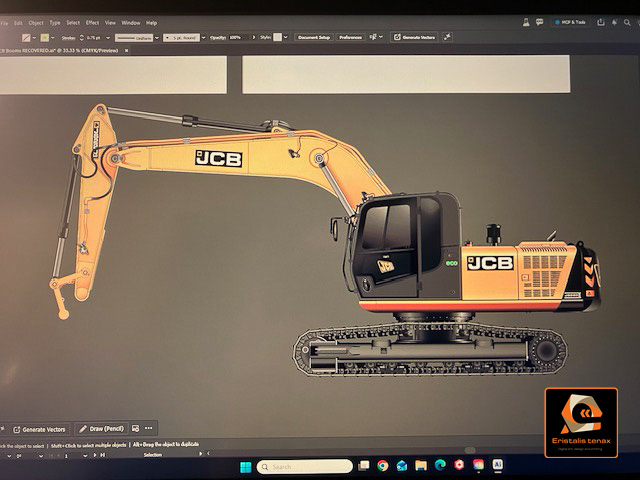Click the MCP & Tools button
Image resolution: width=640 pixels, height=480 pixels.
(x=570, y=22)
